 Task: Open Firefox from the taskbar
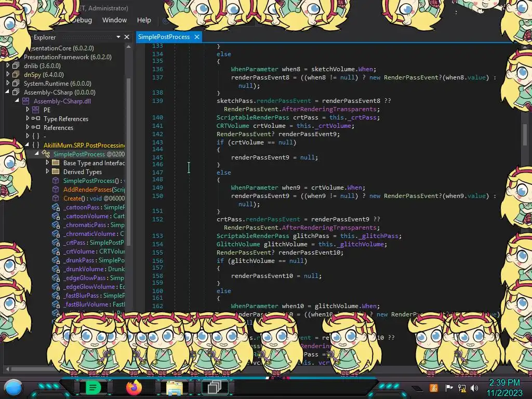pos(134,388)
